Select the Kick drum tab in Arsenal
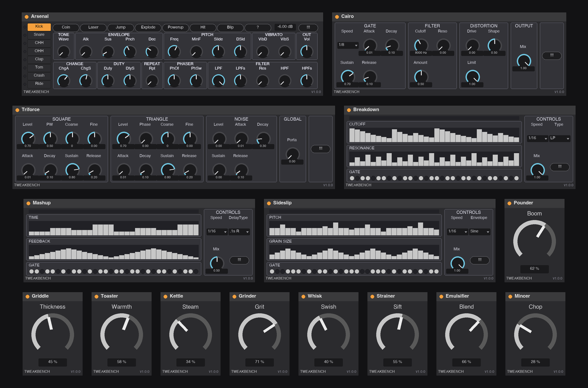The height and width of the screenshot is (388, 588). (39, 27)
